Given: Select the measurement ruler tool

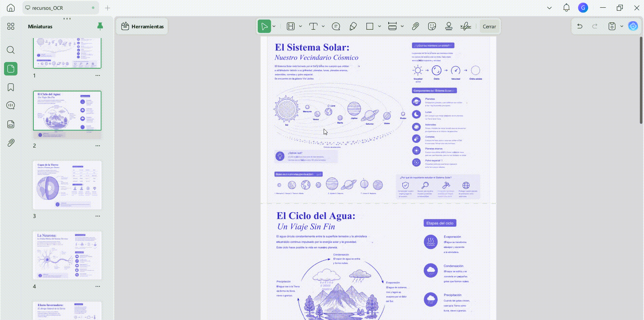Looking at the screenshot, I should [x=392, y=26].
